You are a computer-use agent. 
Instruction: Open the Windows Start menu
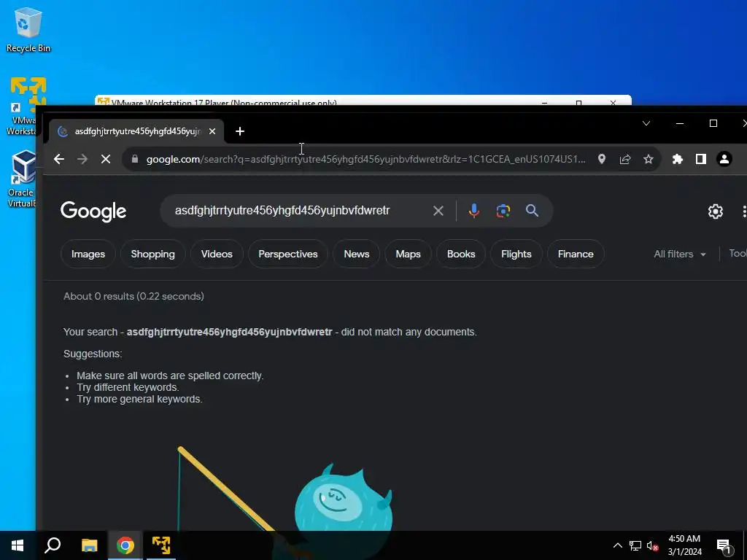pyautogui.click(x=18, y=545)
